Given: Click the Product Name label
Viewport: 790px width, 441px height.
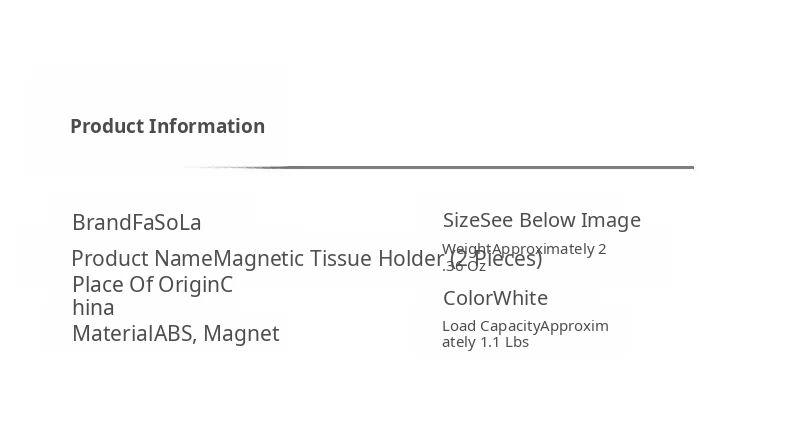Looking at the screenshot, I should point(142,259).
